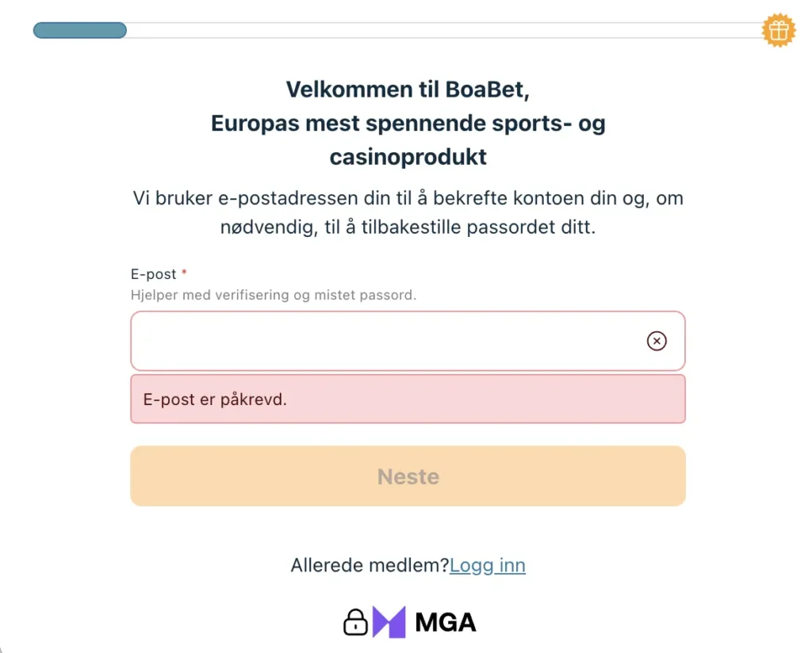
Task: Click the padlock security icon
Action: click(x=355, y=622)
